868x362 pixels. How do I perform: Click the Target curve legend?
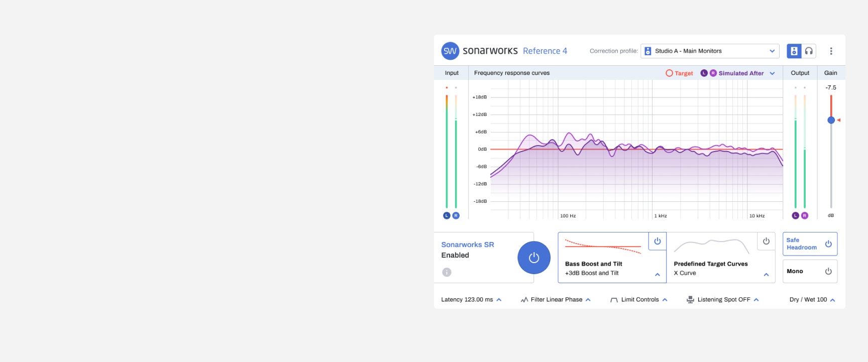[x=679, y=73]
